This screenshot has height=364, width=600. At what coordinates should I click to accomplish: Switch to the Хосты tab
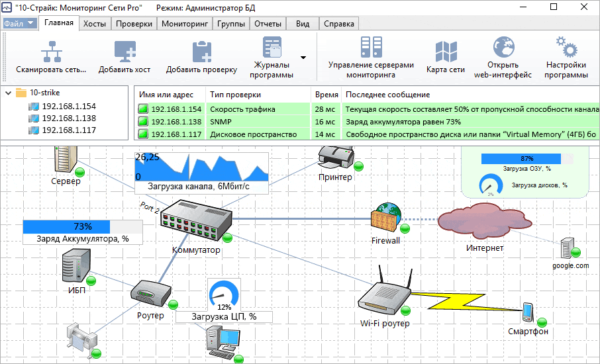95,24
